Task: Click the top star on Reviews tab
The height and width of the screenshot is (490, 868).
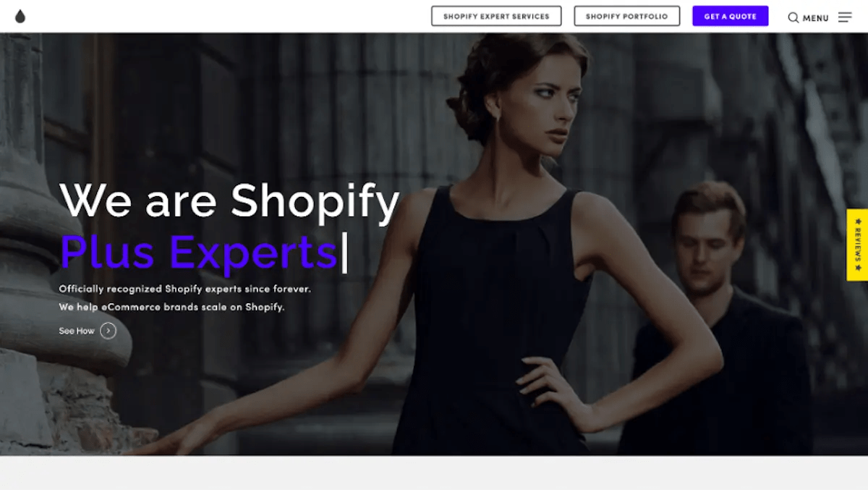Action: (x=858, y=221)
